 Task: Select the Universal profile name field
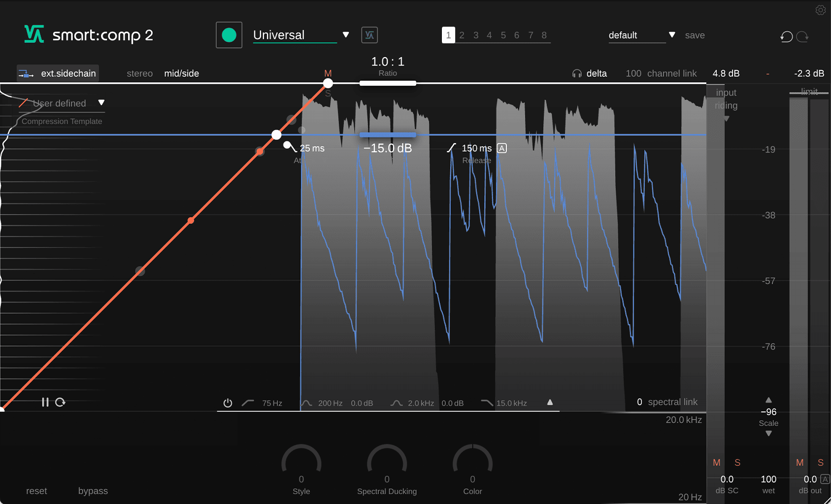[295, 35]
